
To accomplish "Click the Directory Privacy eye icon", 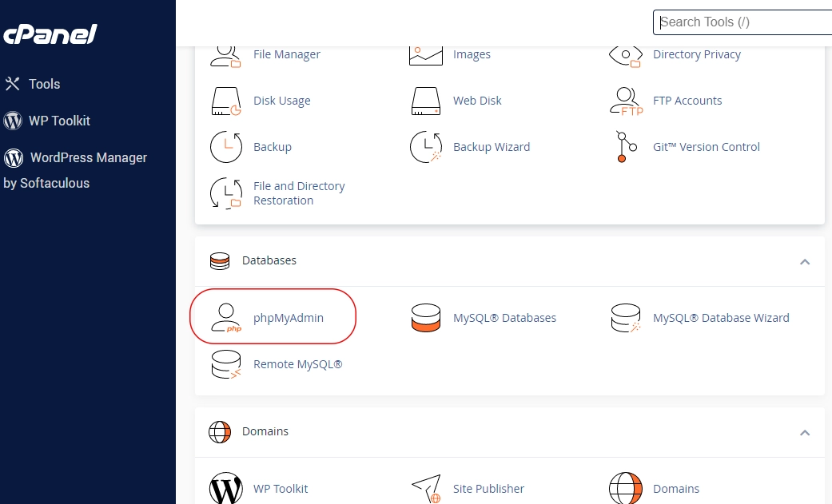I will coord(626,56).
